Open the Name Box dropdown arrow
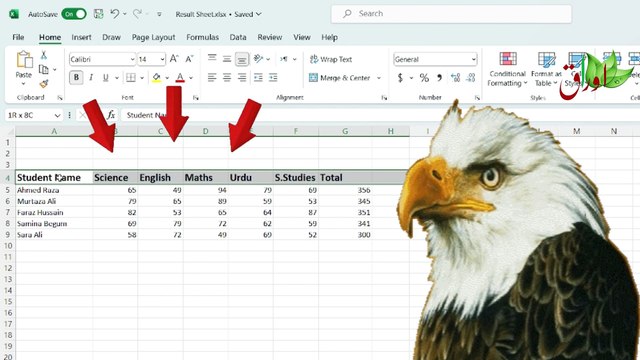Viewport: 640px width, 360px height. tap(57, 116)
